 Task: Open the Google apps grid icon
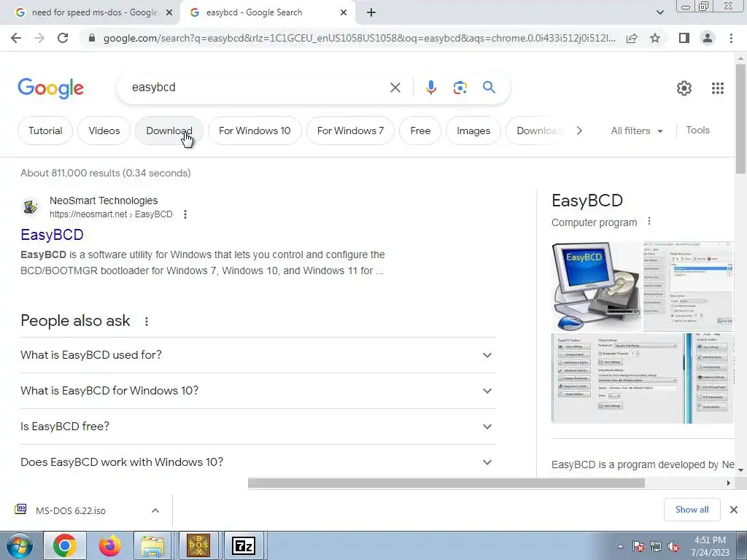718,88
